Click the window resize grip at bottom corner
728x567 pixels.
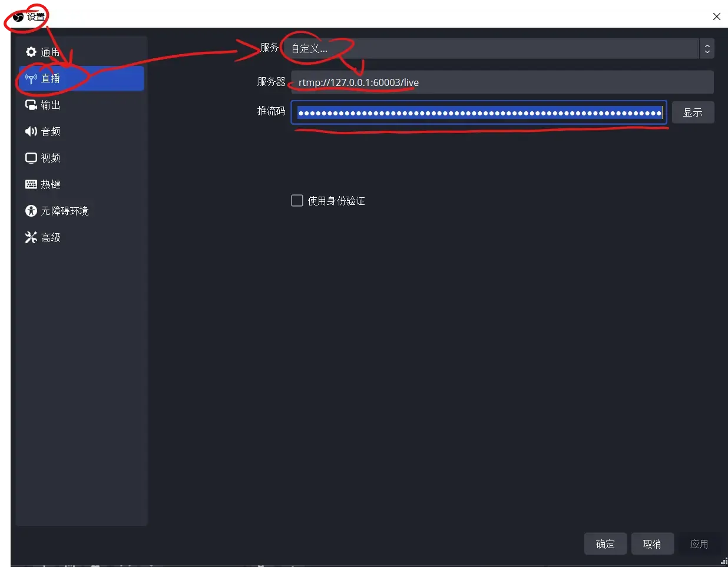[724, 561]
